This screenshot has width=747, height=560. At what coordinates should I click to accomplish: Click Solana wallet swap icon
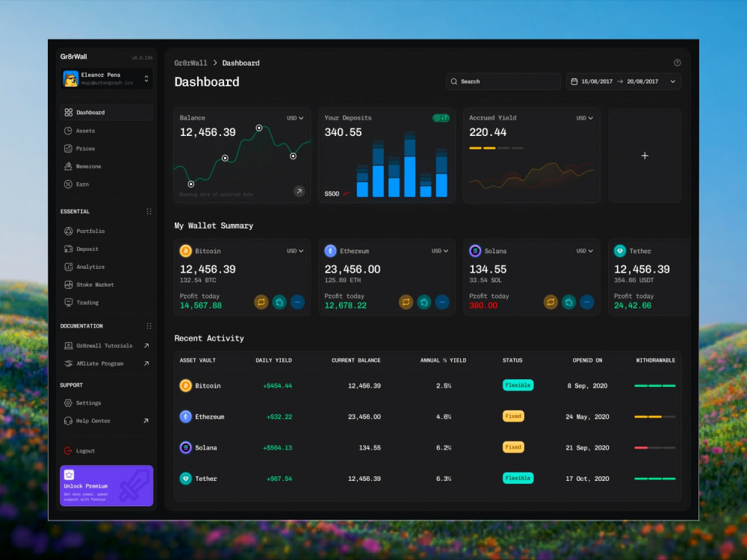pyautogui.click(x=551, y=302)
